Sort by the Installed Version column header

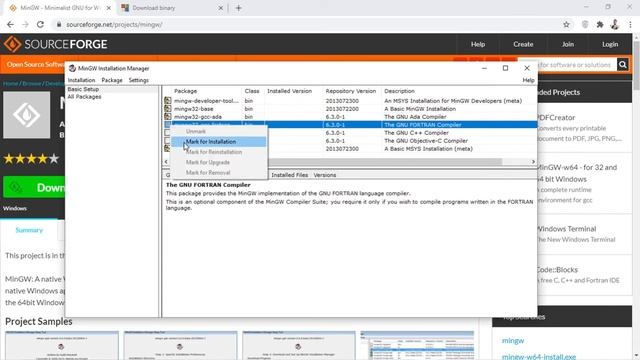(289, 91)
